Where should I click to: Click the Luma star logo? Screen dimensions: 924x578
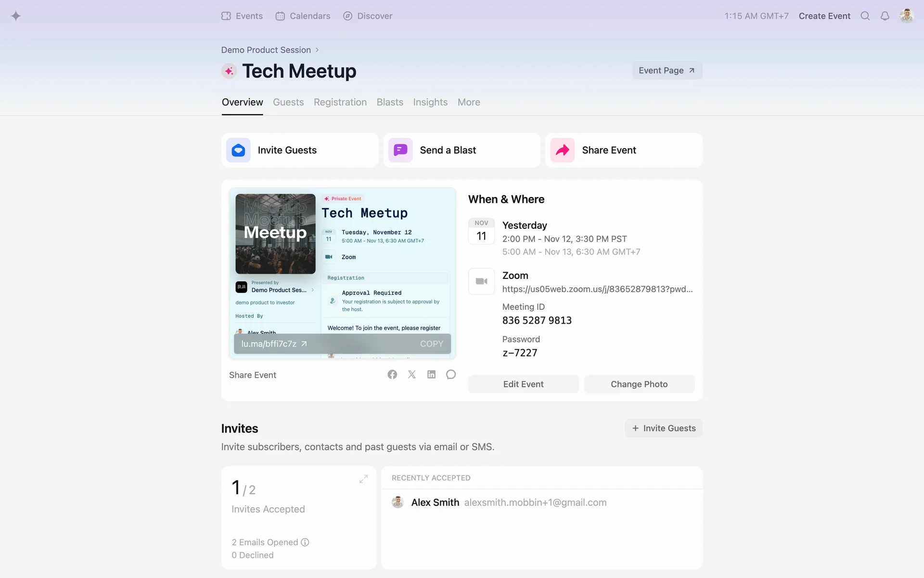[16, 16]
